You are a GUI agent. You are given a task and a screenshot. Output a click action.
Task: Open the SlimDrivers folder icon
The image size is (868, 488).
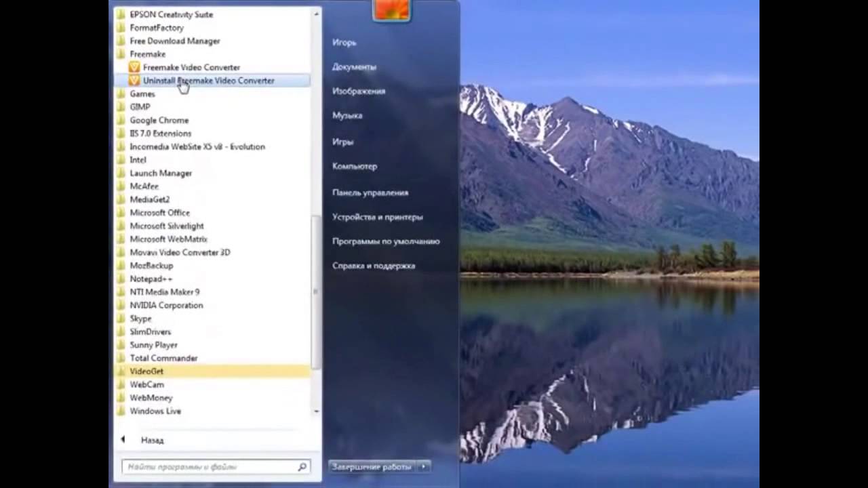pos(121,331)
